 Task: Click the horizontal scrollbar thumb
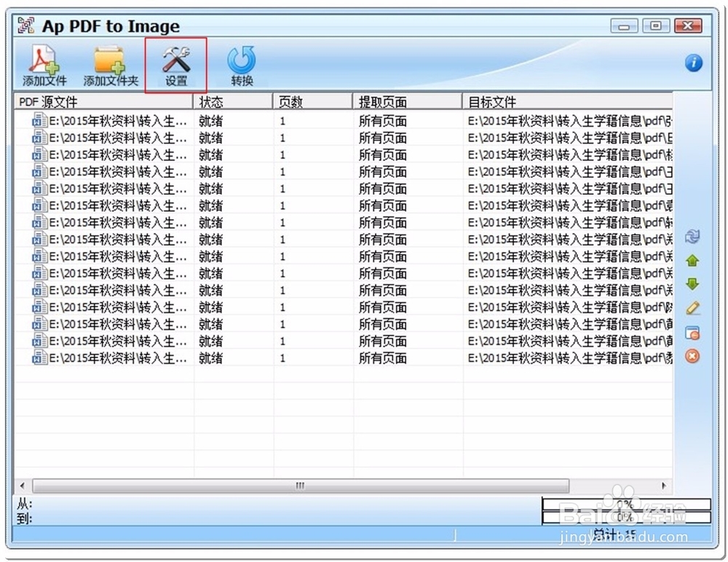point(301,486)
